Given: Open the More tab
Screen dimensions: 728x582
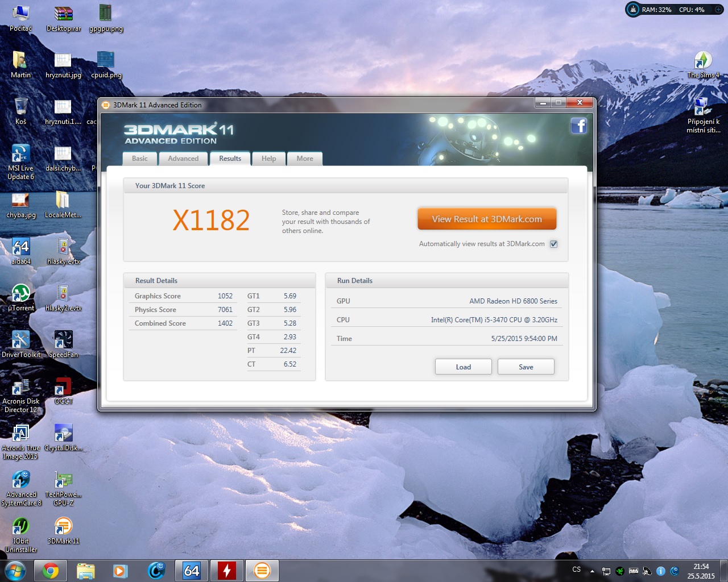Looking at the screenshot, I should point(305,159).
